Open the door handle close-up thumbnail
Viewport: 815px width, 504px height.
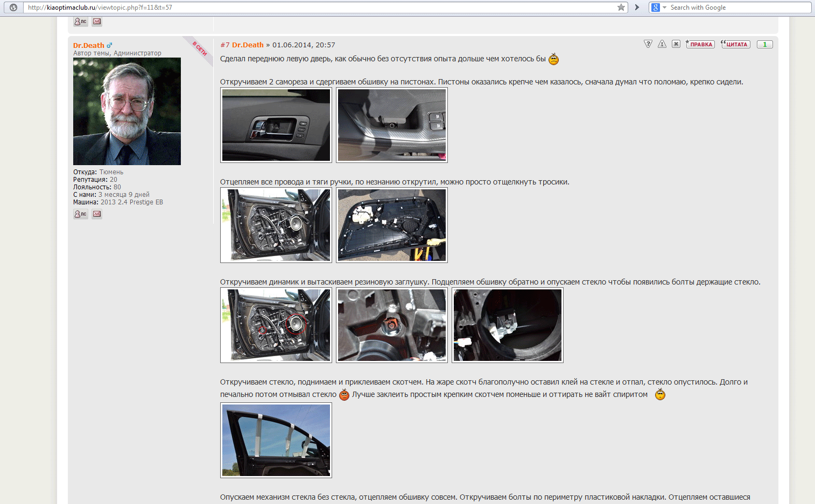pos(276,125)
